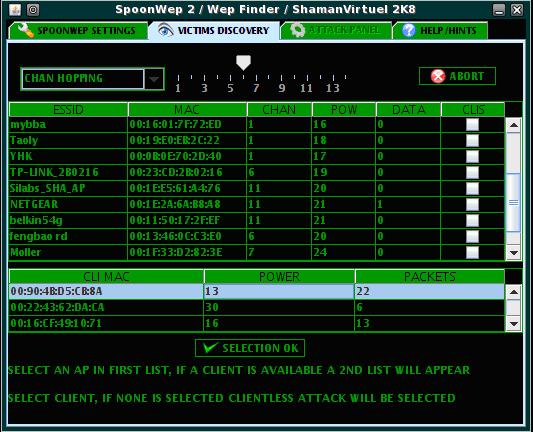533x432 pixels.
Task: Confirm with SELECTION OK button
Action: coord(250,348)
